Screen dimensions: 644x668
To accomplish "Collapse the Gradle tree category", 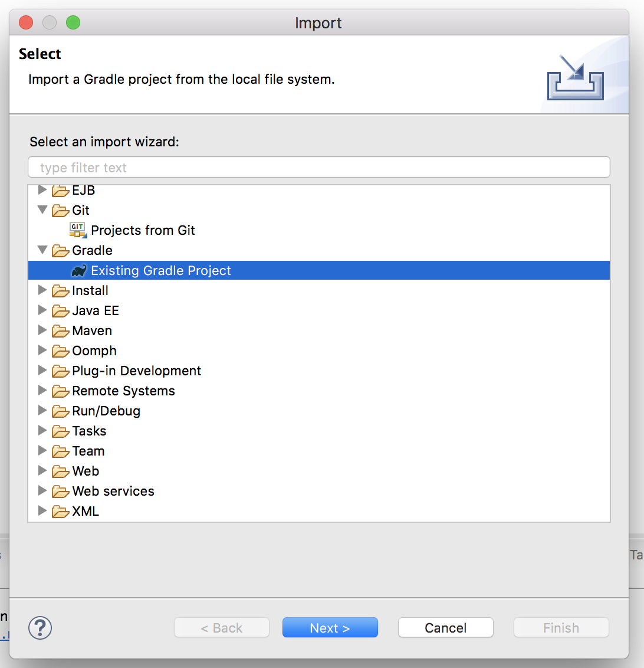I will click(x=42, y=250).
